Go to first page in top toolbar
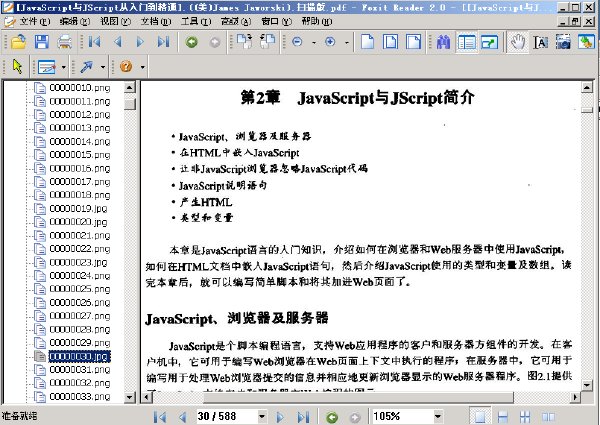600x425 pixels. (x=94, y=41)
